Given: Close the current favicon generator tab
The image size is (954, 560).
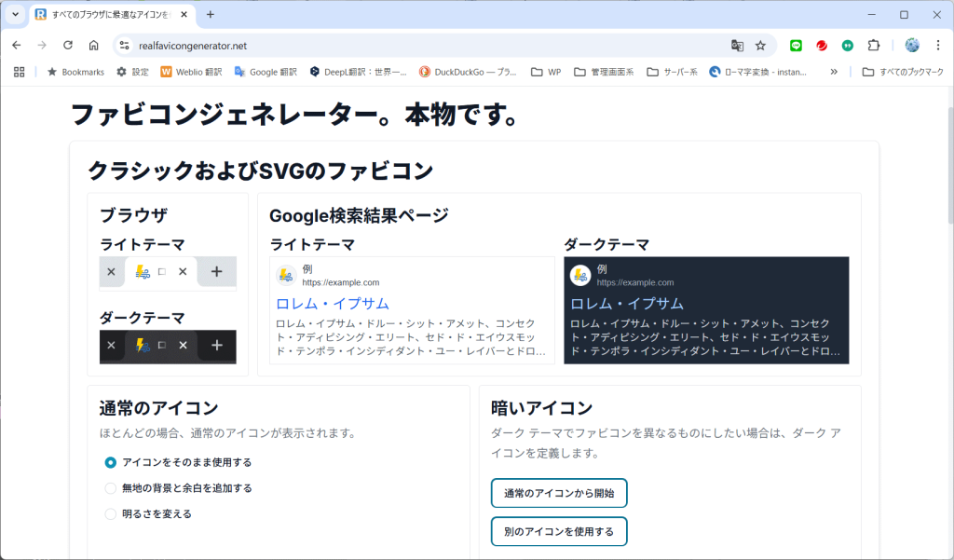Looking at the screenshot, I should (184, 15).
